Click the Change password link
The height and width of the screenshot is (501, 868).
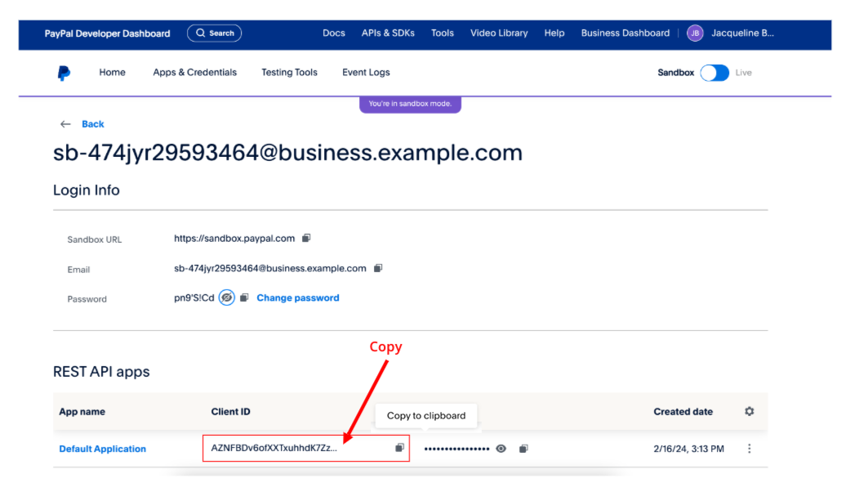tap(297, 298)
